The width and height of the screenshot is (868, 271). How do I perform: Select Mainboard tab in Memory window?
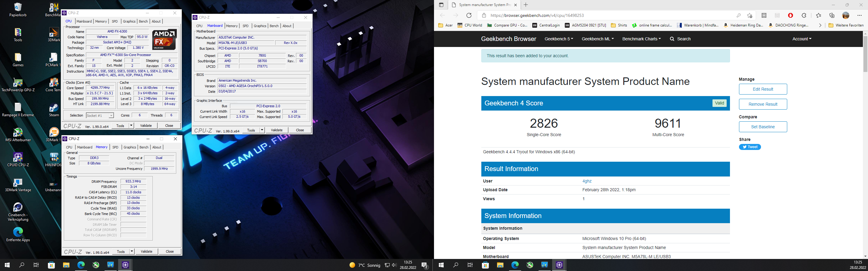(x=85, y=147)
